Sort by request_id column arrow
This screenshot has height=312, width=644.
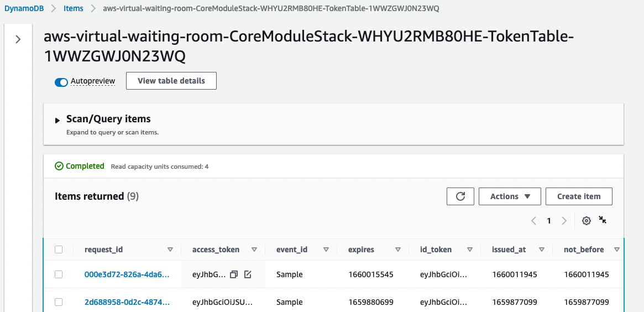click(x=170, y=249)
